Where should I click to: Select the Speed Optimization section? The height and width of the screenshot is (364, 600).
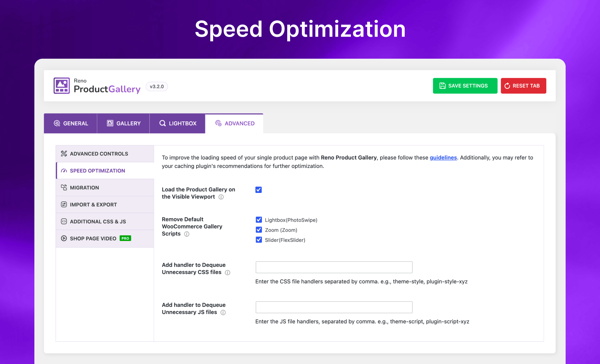coord(105,171)
